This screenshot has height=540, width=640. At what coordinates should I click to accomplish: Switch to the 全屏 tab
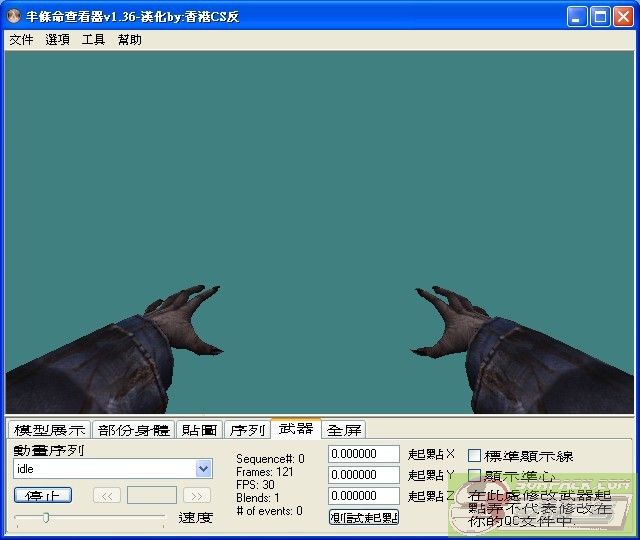coord(344,430)
